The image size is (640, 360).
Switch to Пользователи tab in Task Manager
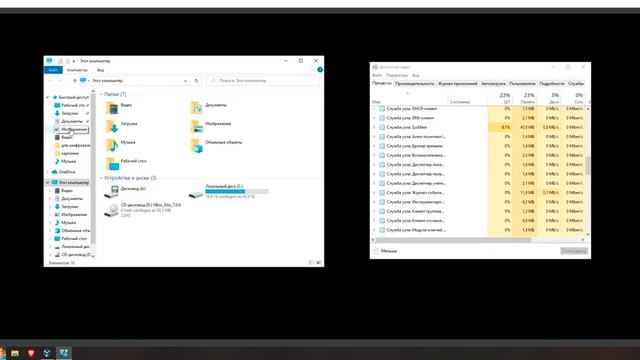pyautogui.click(x=522, y=84)
